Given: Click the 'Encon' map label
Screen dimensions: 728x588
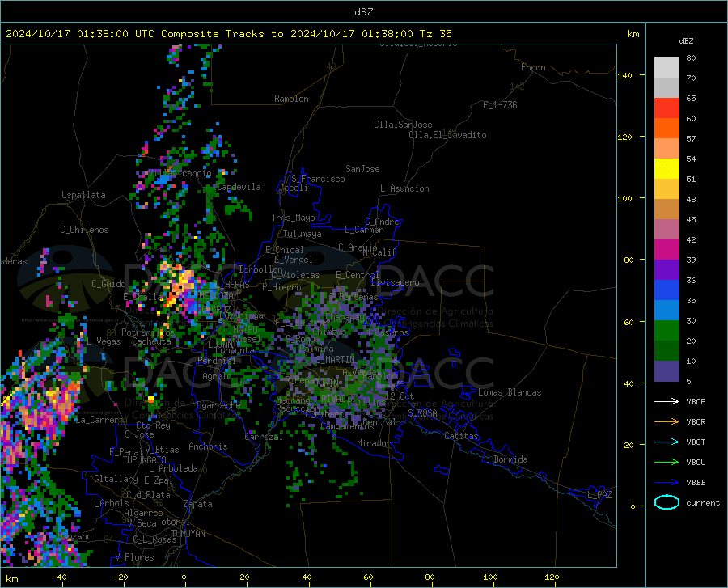Looking at the screenshot, I should [x=533, y=67].
